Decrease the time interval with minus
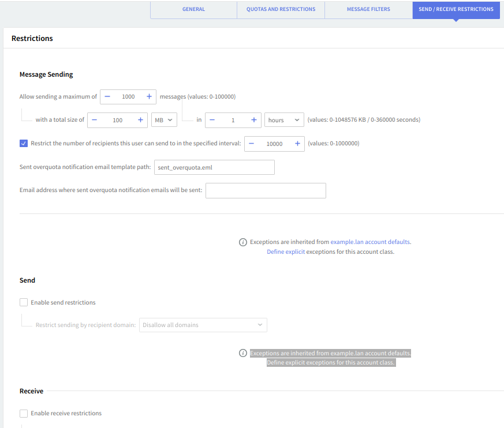This screenshot has width=504, height=428. pyautogui.click(x=212, y=120)
